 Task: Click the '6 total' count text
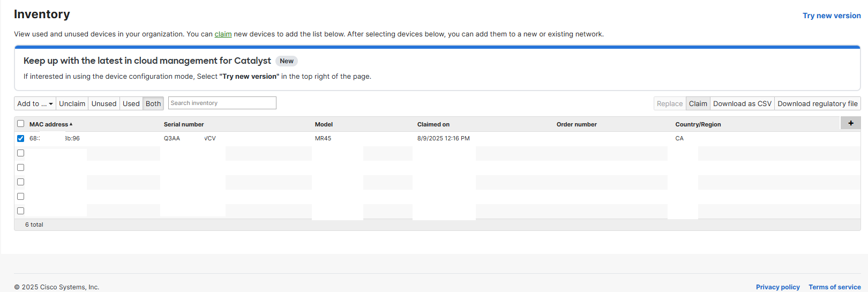click(x=34, y=224)
